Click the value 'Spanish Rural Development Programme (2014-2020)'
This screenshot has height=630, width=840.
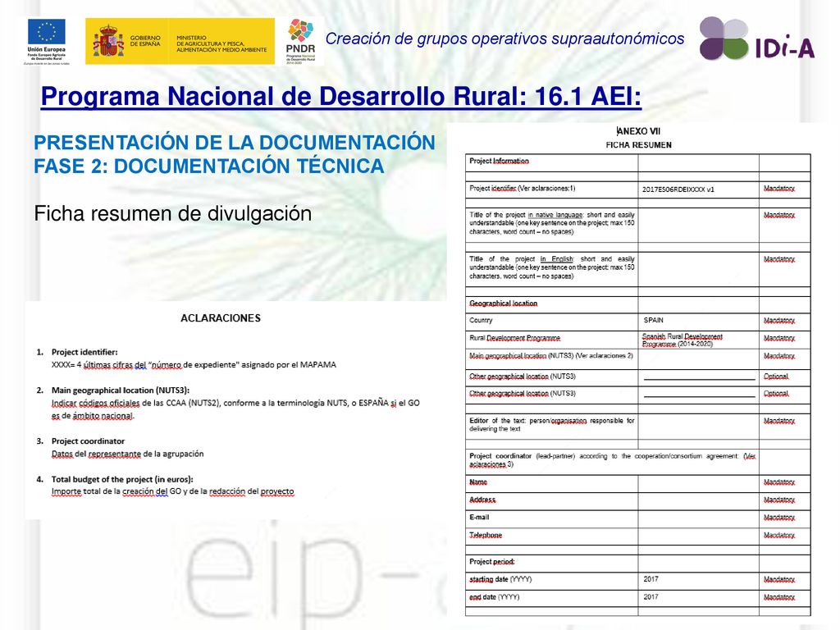682,340
